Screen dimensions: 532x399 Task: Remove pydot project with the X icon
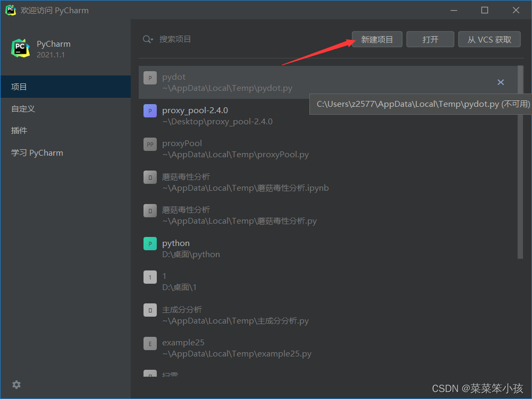click(501, 82)
